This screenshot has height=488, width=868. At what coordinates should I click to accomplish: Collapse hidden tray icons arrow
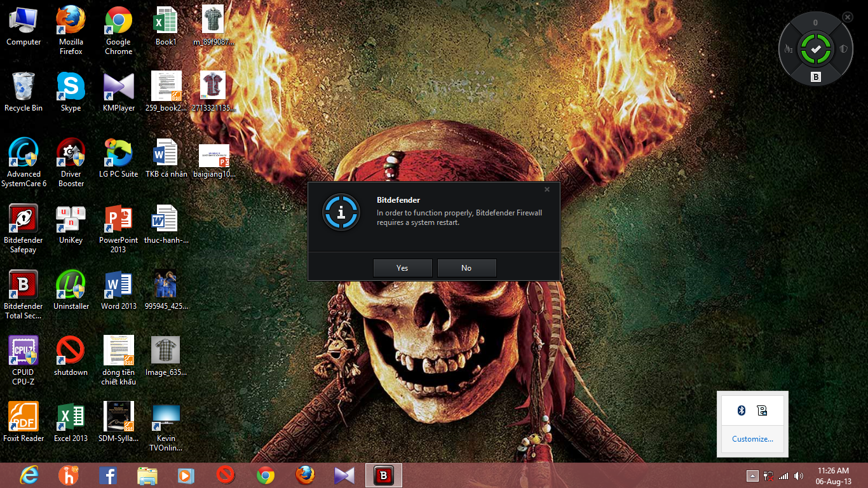tap(752, 476)
